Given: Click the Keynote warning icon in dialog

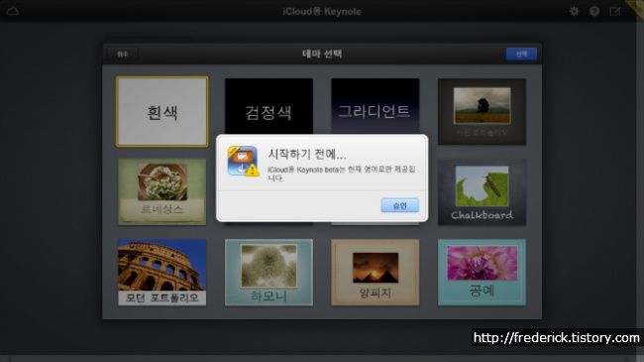Looking at the screenshot, I should tap(243, 161).
